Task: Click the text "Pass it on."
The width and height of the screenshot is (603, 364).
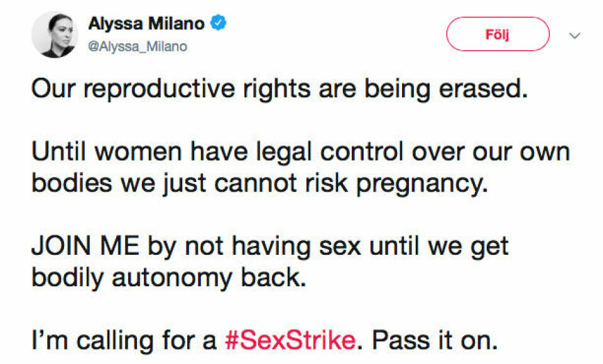Action: point(433,341)
